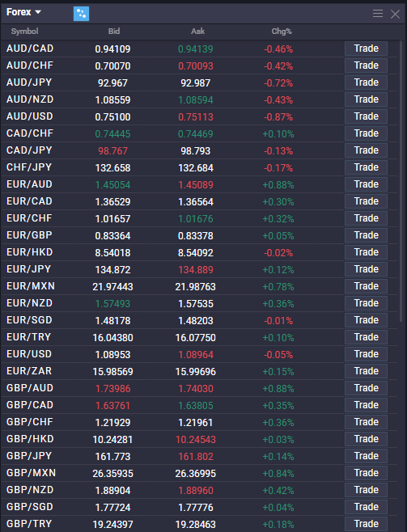
Task: Sort by the Bid column header
Action: pyautogui.click(x=114, y=32)
